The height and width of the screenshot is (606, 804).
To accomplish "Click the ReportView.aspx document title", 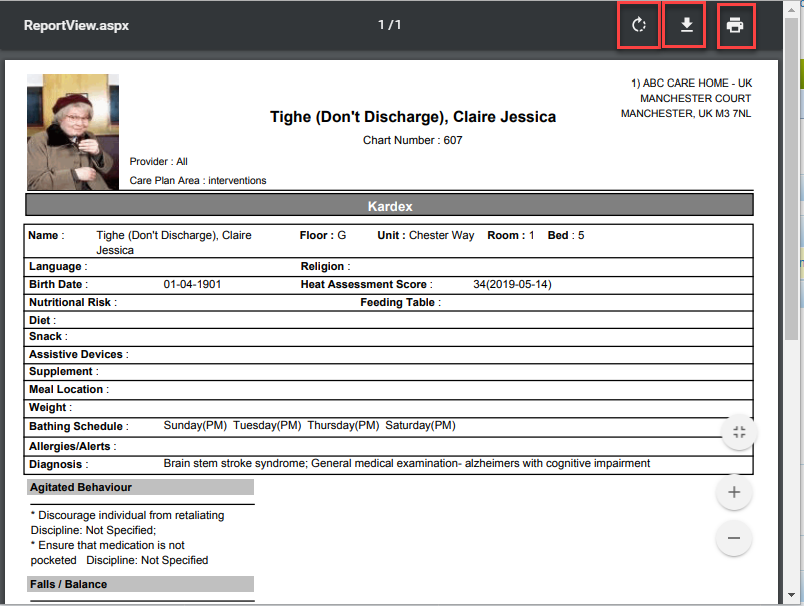I will [x=76, y=25].
